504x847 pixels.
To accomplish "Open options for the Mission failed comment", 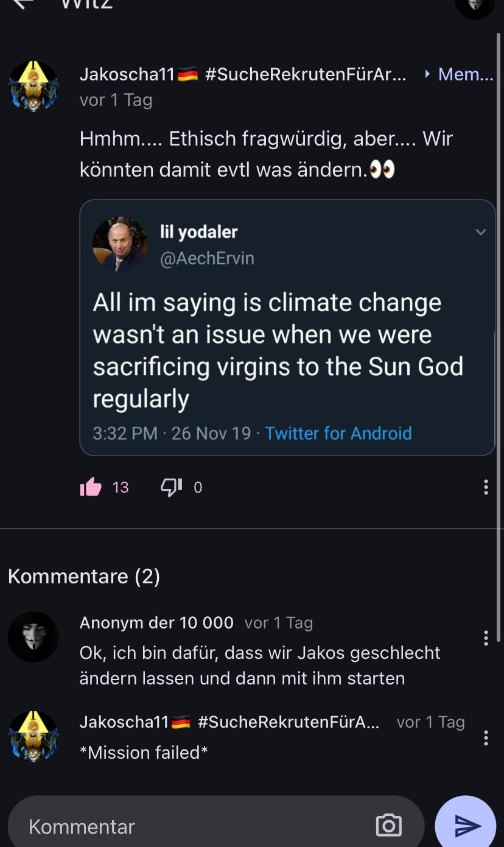I will pyautogui.click(x=485, y=737).
